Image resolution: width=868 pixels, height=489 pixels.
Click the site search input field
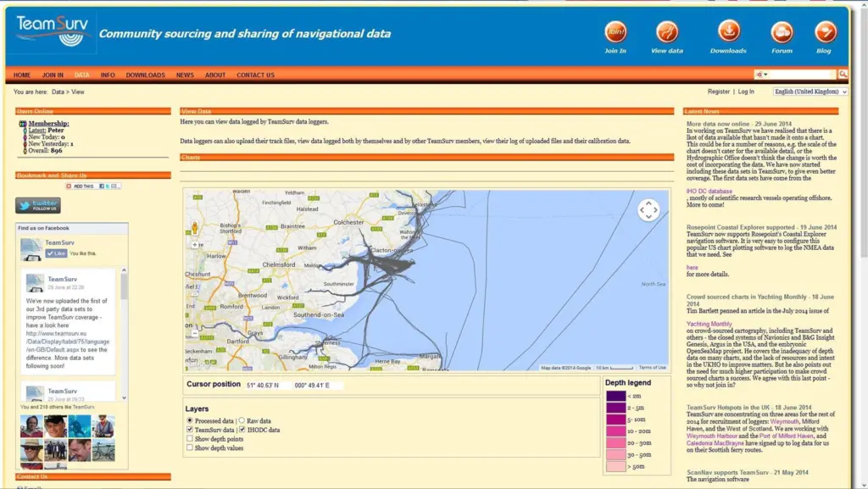click(803, 74)
